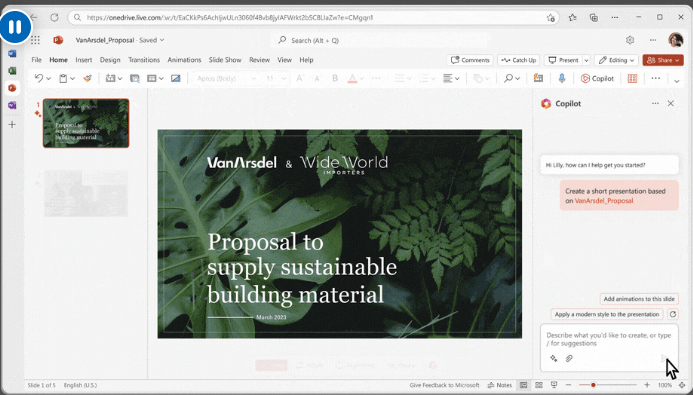Screen dimensions: 693x395
Task: Switch to Slide Sorter view
Action: 539,385
